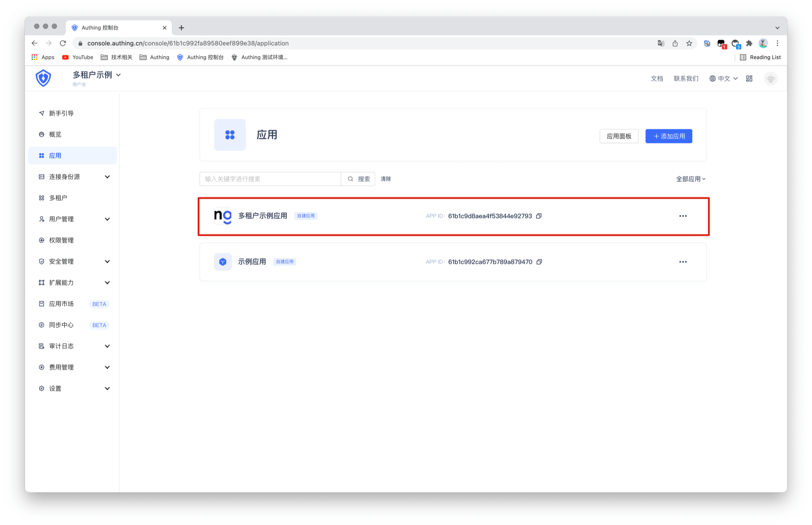The image size is (812, 525).
Task: Open the grid panel icon in header
Action: click(x=749, y=79)
